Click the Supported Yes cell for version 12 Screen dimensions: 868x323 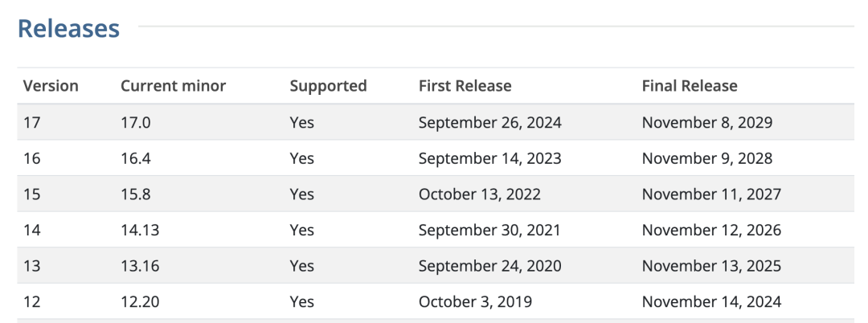(x=301, y=302)
